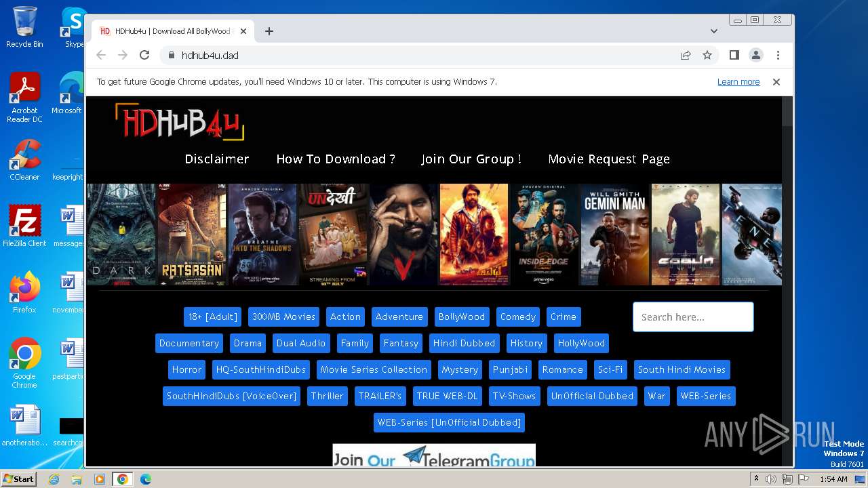Switch to Chrome in the taskbar
The height and width of the screenshot is (488, 868).
[122, 479]
